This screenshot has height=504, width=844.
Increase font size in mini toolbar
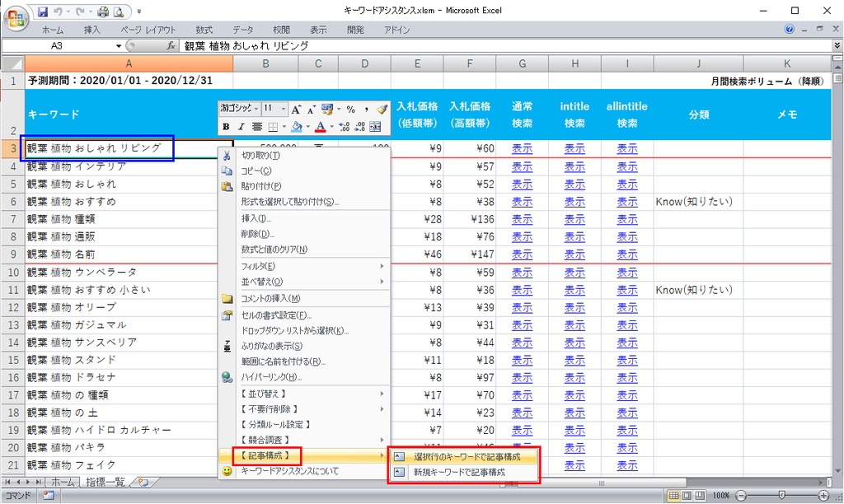pyautogui.click(x=296, y=110)
